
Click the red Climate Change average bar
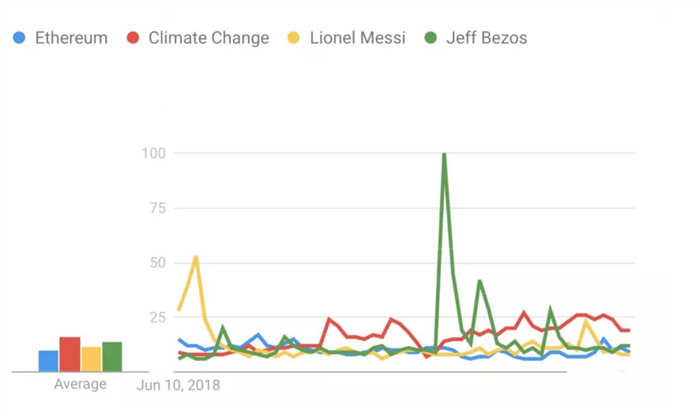70,354
